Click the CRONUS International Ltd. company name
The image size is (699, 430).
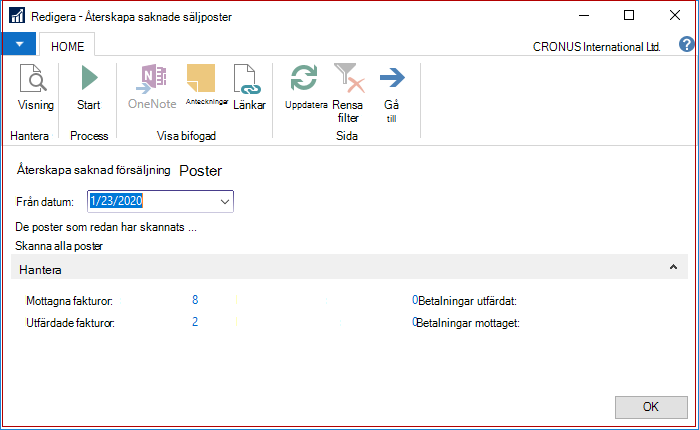point(596,47)
